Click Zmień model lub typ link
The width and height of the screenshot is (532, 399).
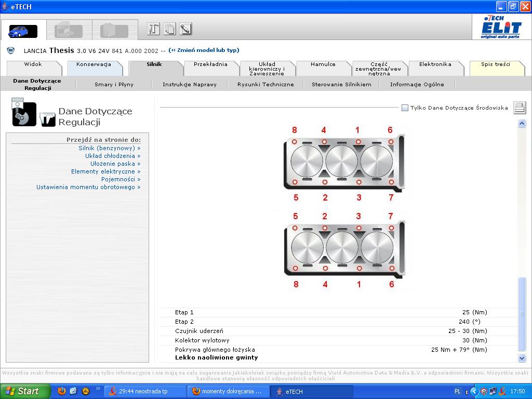point(204,50)
